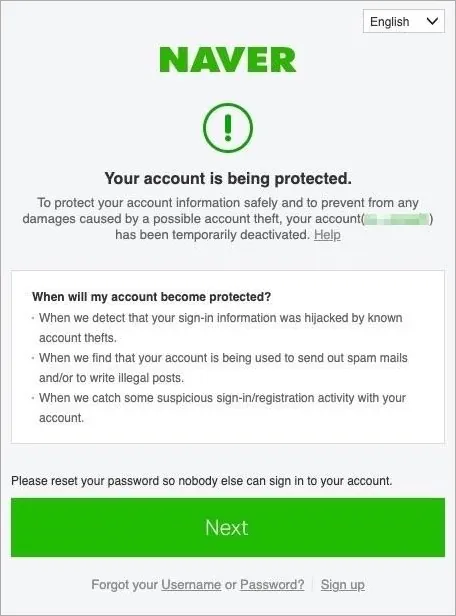456x616 pixels.
Task: Click the chevron arrow beside English
Action: [432, 21]
